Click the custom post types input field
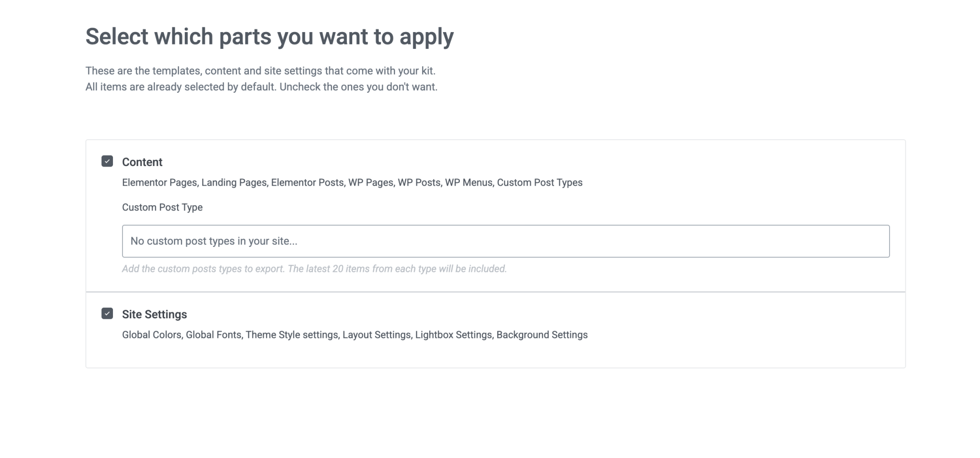 pos(505,241)
